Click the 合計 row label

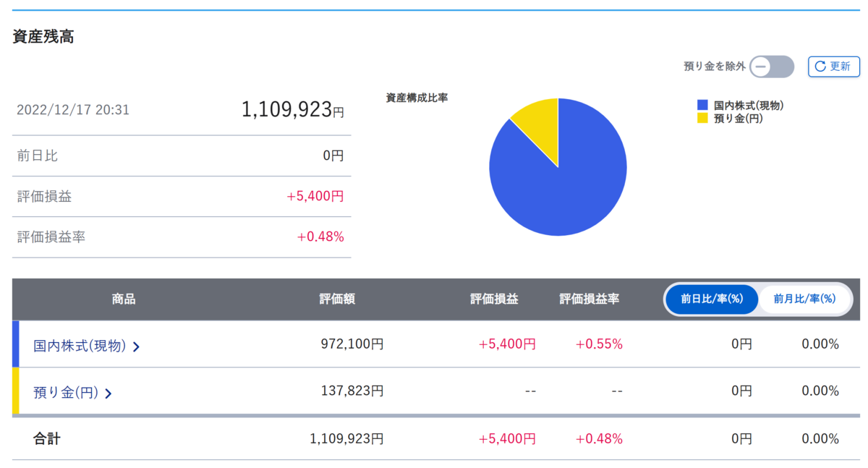(47, 438)
